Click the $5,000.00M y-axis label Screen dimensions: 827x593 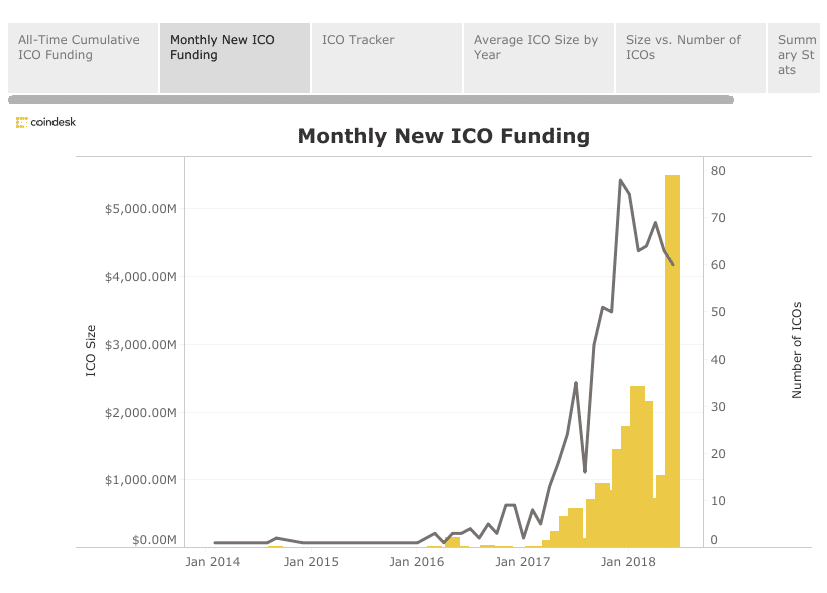point(140,209)
